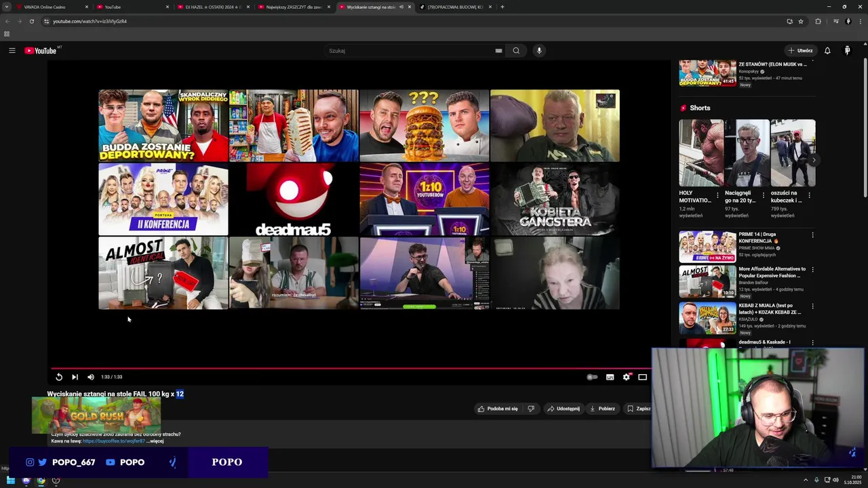Open player settings gear

627,377
